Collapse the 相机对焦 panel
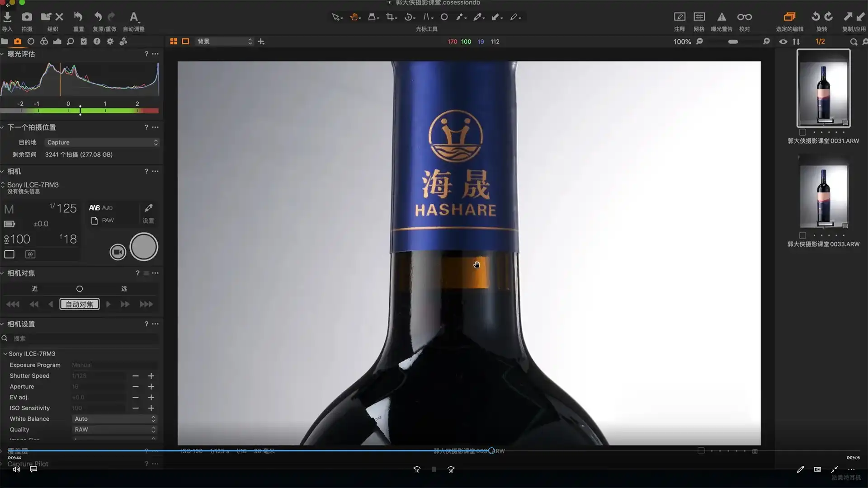The height and width of the screenshot is (488, 868). (x=4, y=273)
